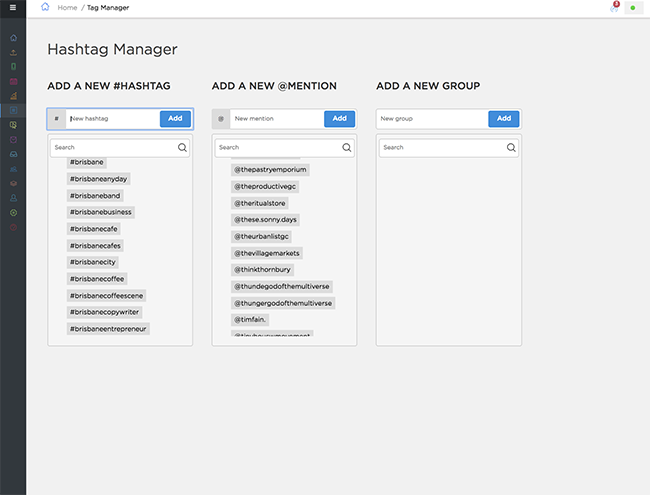Open the green circular target sidebar icon
The height and width of the screenshot is (495, 650).
(13, 213)
